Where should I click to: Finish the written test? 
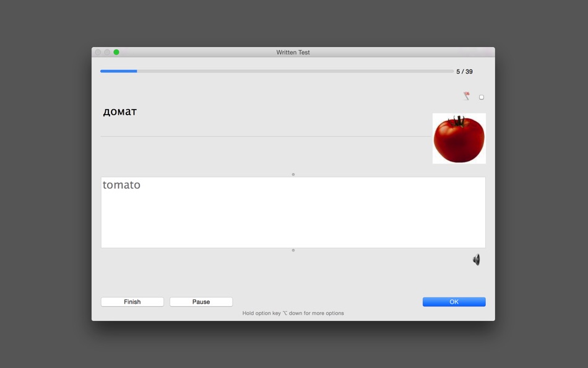[132, 302]
